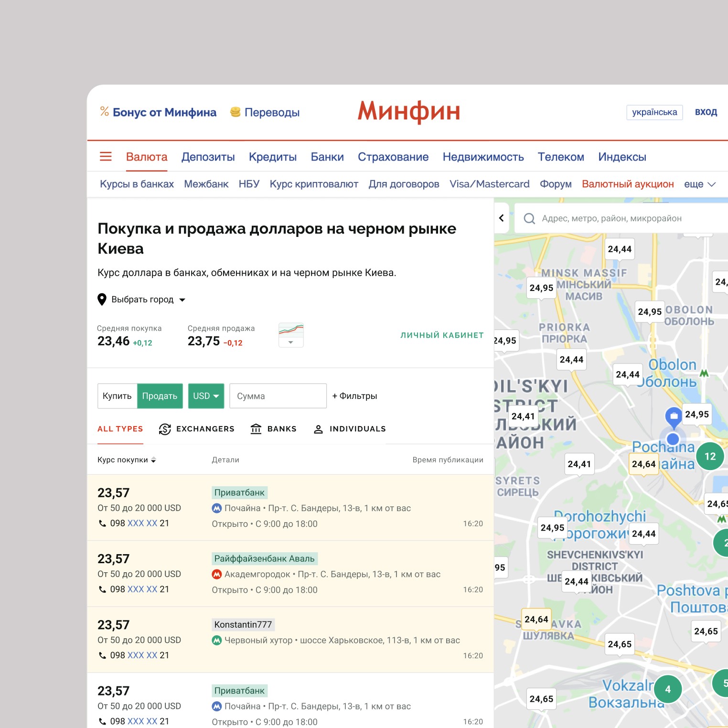Viewport: 728px width, 728px height.
Task: Click the 24,64 map marker near Шулявка
Action: (x=536, y=620)
